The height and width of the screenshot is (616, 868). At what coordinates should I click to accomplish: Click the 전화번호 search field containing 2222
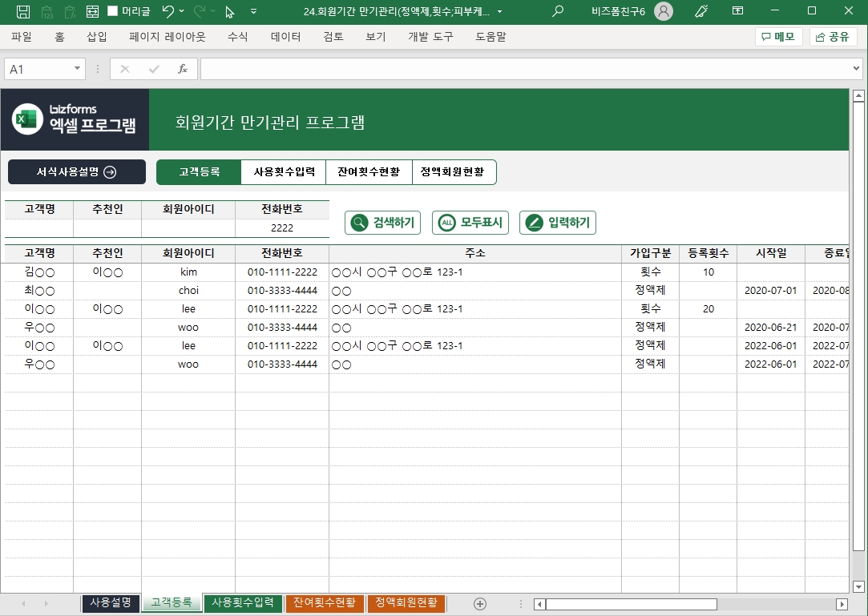[281, 228]
